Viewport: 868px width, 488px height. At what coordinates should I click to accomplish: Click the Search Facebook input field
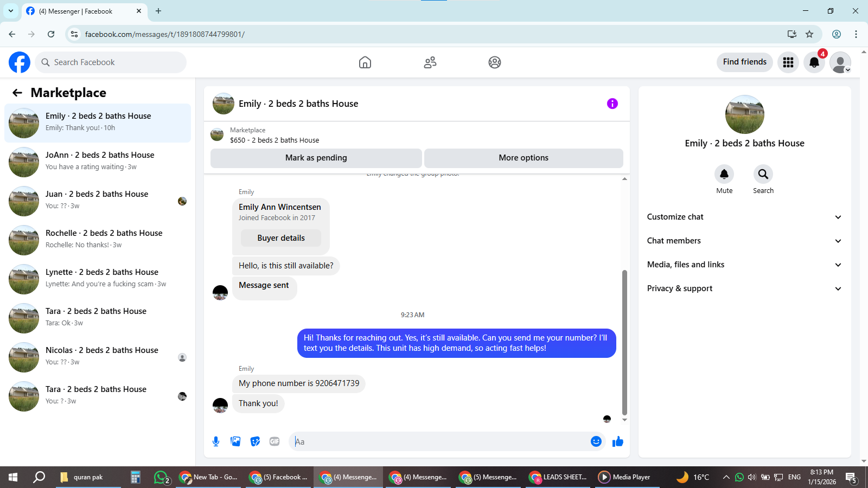point(111,62)
